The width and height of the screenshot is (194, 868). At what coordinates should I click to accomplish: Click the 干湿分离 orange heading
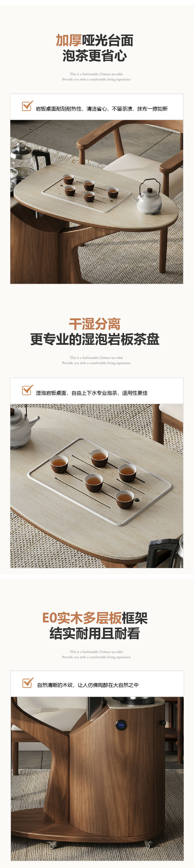95,324
